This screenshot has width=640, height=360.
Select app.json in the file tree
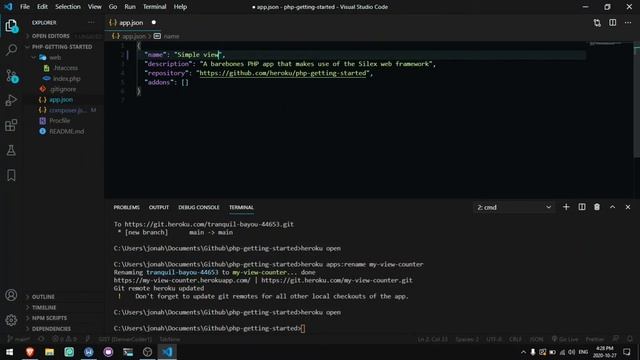click(x=61, y=100)
